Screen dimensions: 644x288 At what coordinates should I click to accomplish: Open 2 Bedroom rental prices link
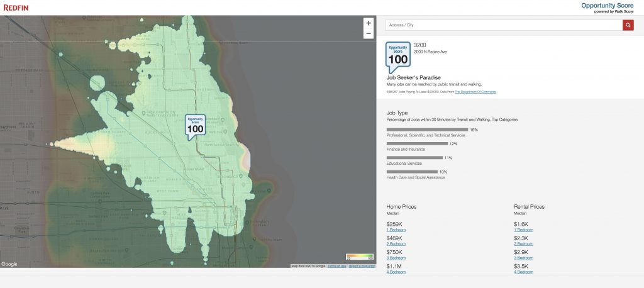coord(523,244)
